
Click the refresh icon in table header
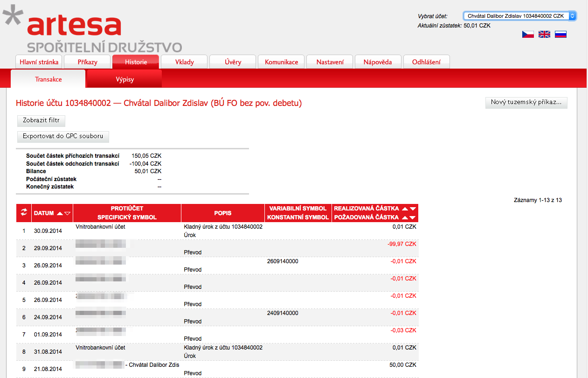tap(24, 213)
